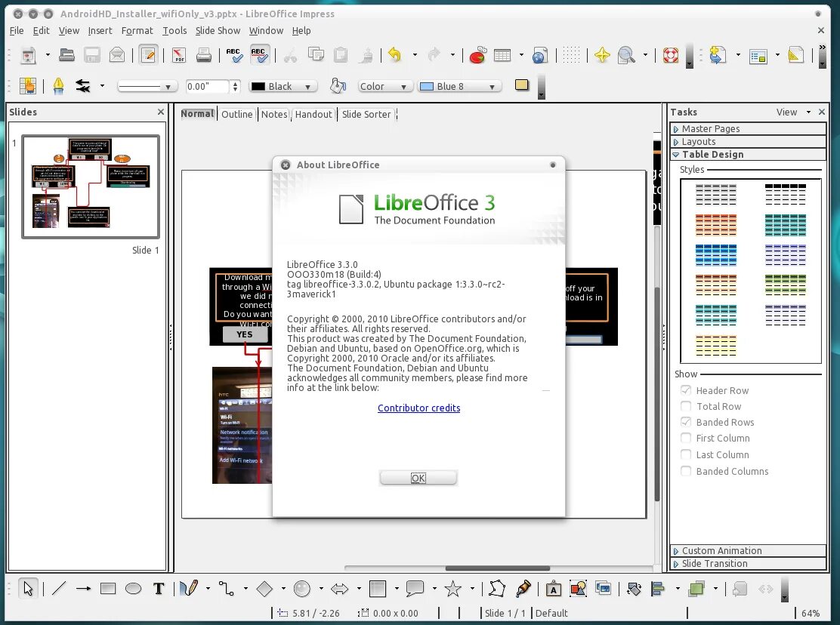Close the Tasks panel
Viewport: 840px width, 625px height.
pos(822,112)
